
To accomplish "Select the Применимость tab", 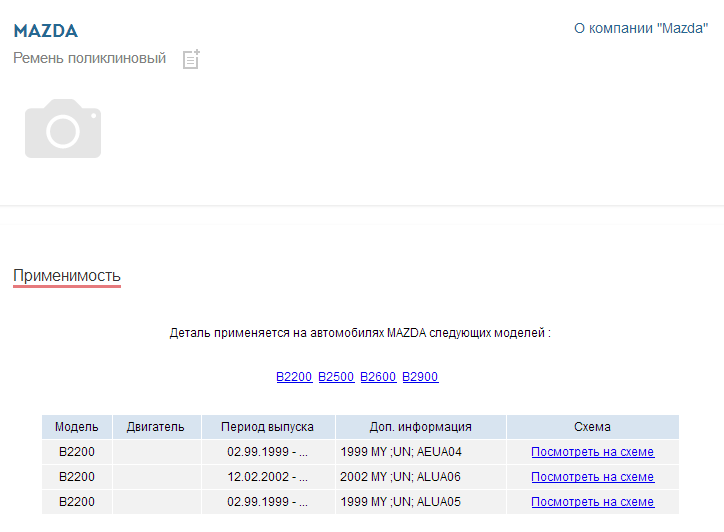I will pyautogui.click(x=67, y=275).
